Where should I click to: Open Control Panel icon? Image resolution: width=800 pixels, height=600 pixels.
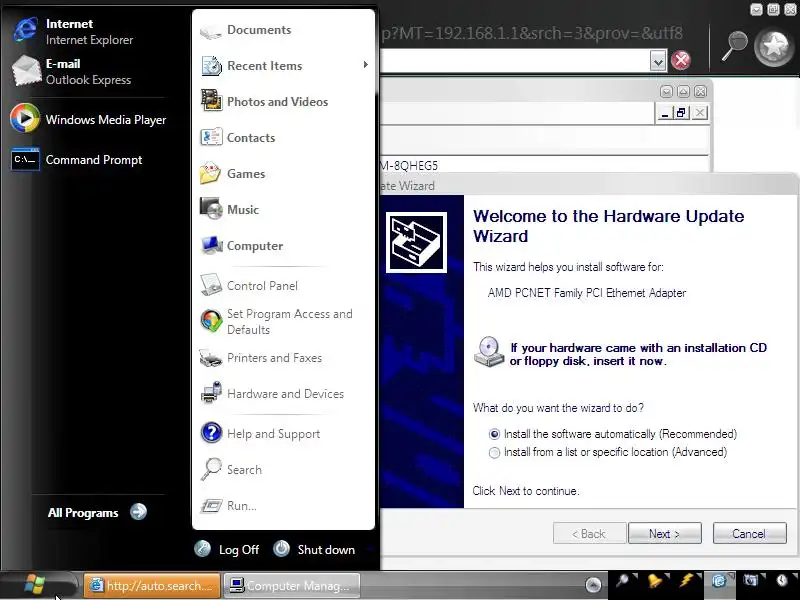click(x=211, y=285)
